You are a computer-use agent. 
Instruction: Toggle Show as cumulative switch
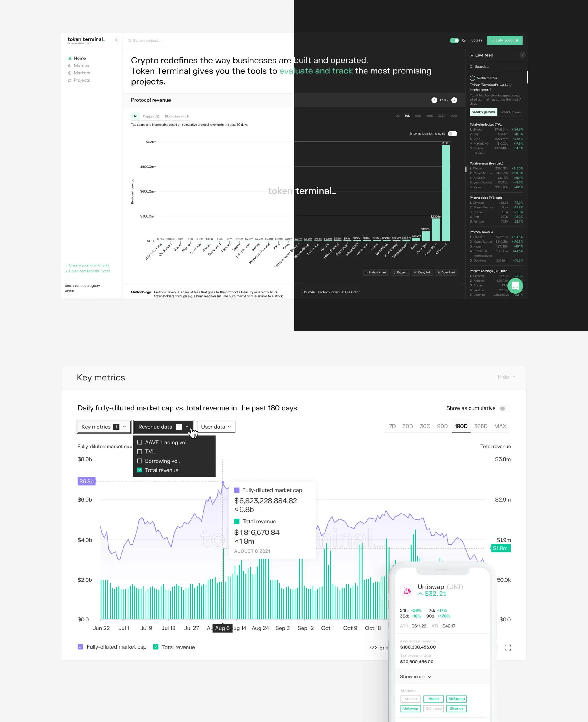pyautogui.click(x=504, y=408)
